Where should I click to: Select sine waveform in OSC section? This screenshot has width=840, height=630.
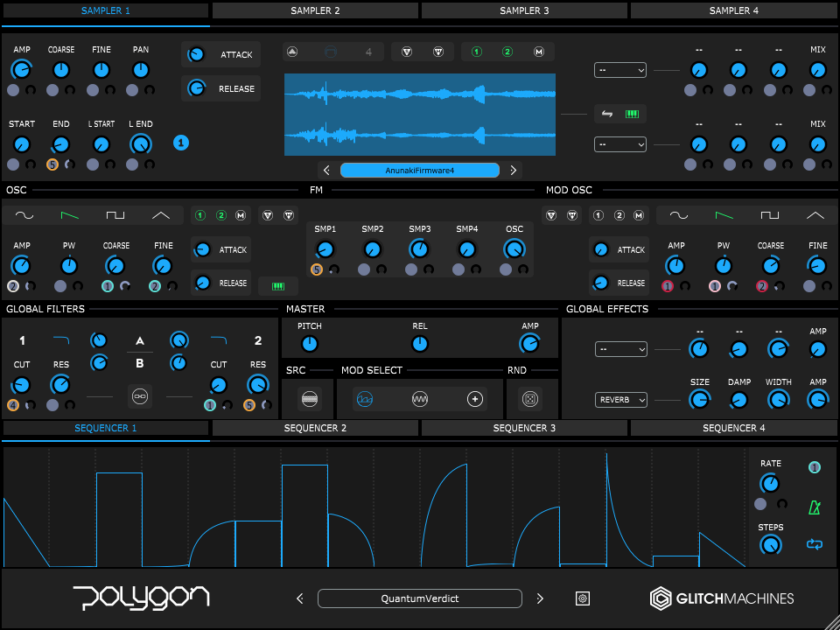coord(24,215)
